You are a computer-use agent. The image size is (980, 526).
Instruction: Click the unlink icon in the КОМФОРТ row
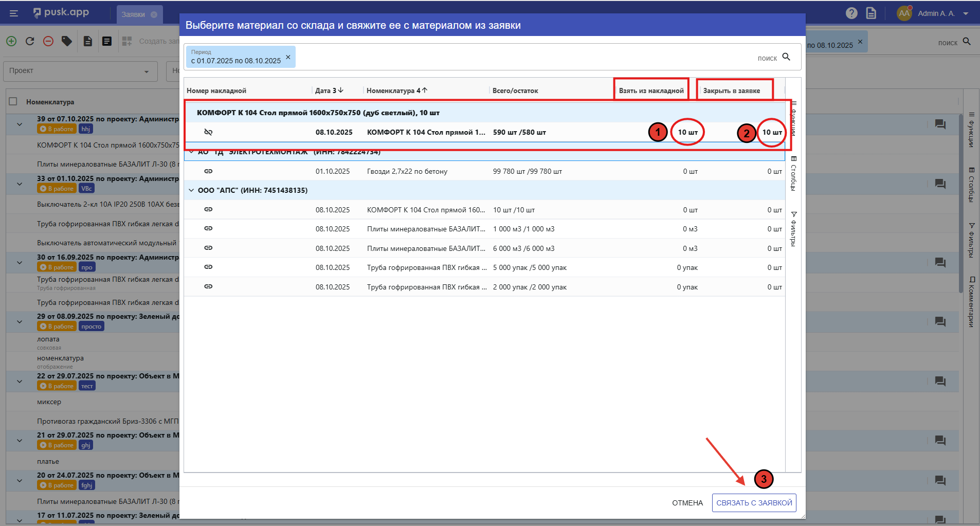coord(208,132)
